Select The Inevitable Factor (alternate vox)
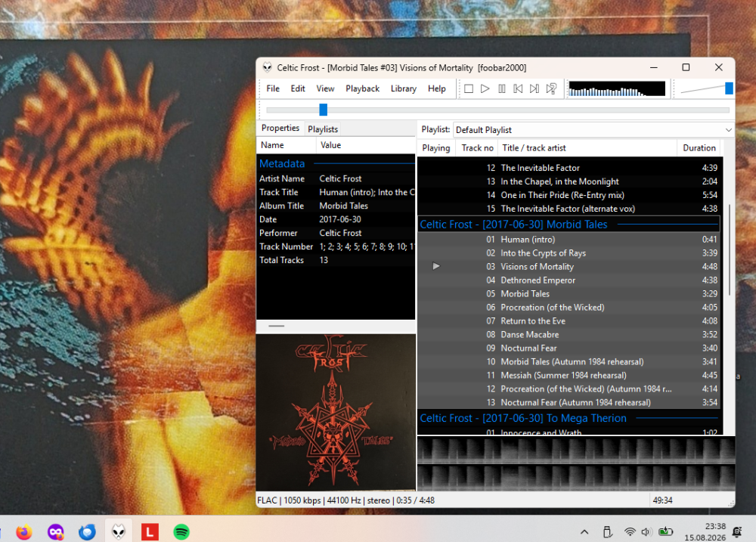This screenshot has height=542, width=756. [x=569, y=209]
